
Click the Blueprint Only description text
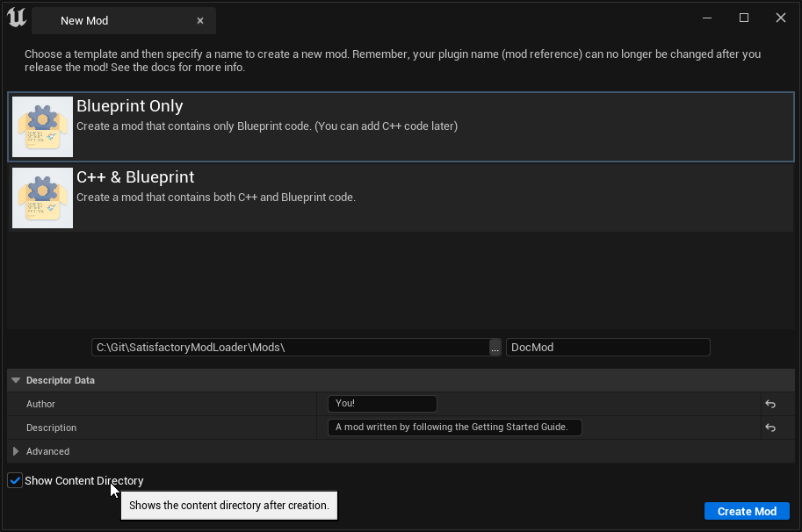(x=267, y=126)
